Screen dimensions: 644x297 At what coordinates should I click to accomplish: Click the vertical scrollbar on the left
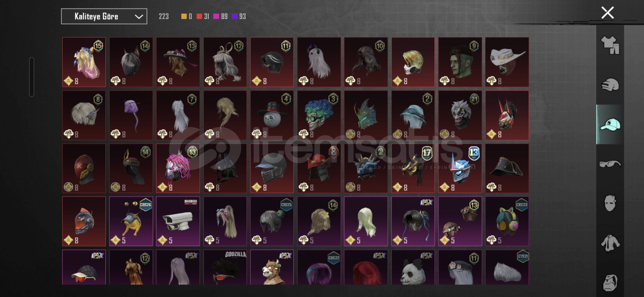[x=32, y=77]
